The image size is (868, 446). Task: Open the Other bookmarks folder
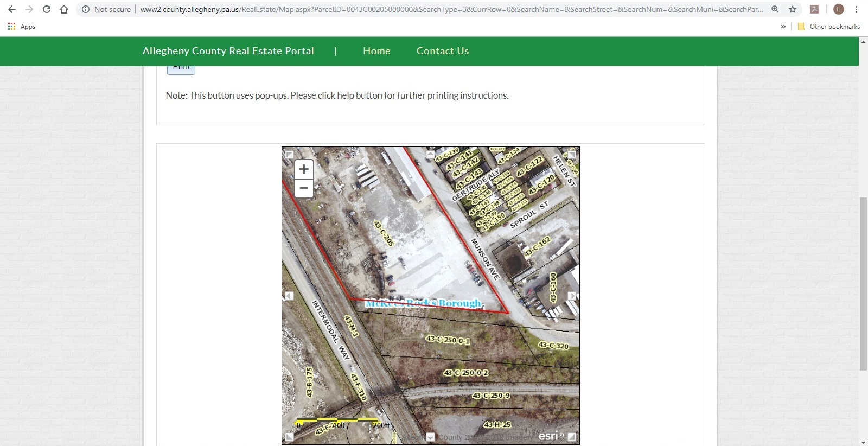829,26
